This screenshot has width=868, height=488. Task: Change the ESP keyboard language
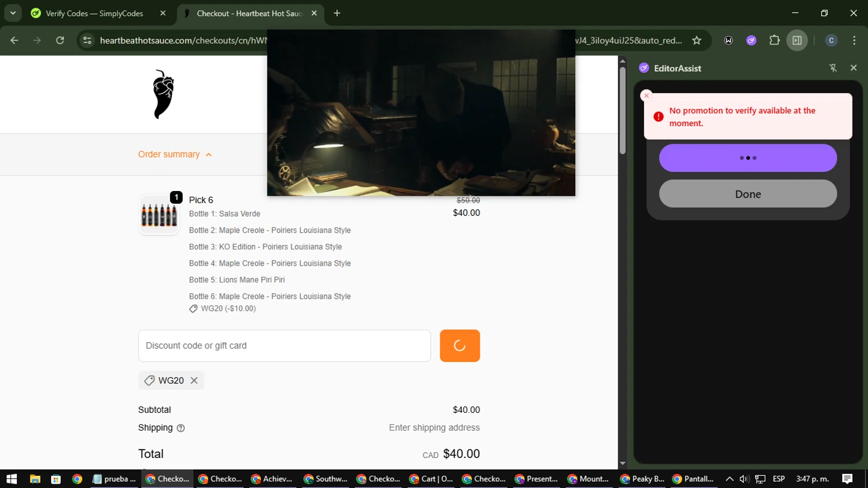[x=779, y=479]
